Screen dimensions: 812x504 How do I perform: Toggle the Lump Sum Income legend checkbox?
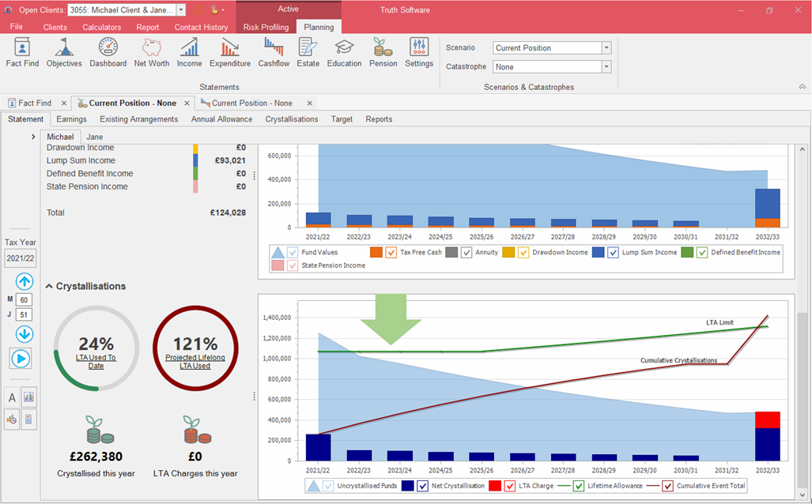[613, 253]
